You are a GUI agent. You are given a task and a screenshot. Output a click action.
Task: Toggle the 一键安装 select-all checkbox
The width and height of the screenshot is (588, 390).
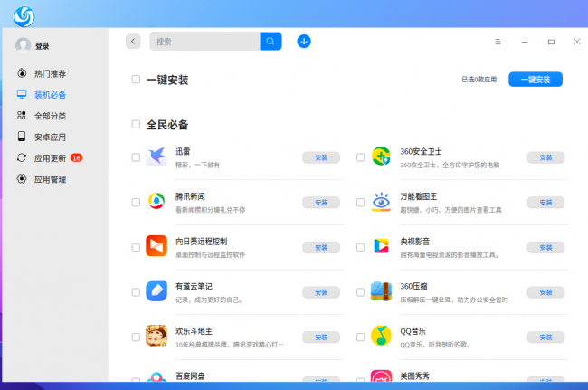point(136,80)
